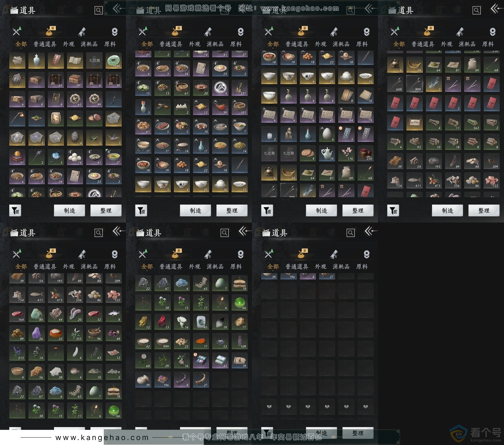The height and width of the screenshot is (445, 504).
Task: Switch to 全部 tab in bottom-left panel
Action: (x=21, y=267)
